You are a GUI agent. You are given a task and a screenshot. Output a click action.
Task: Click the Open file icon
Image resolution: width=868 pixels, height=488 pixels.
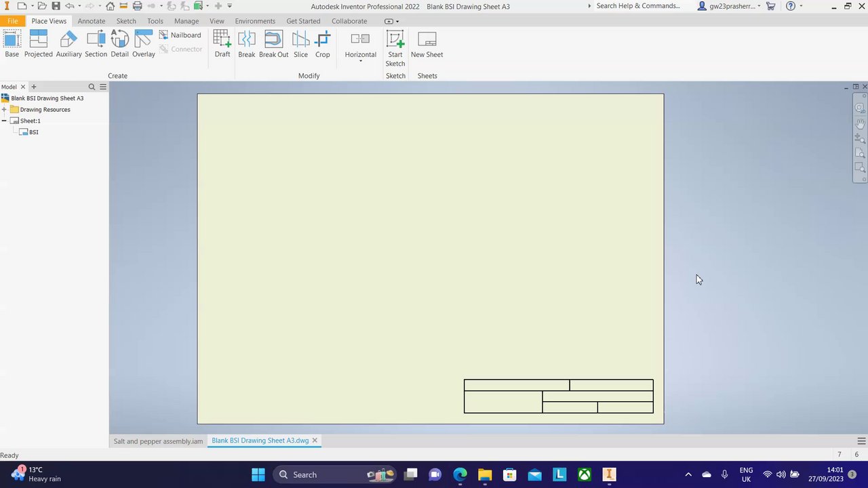43,6
